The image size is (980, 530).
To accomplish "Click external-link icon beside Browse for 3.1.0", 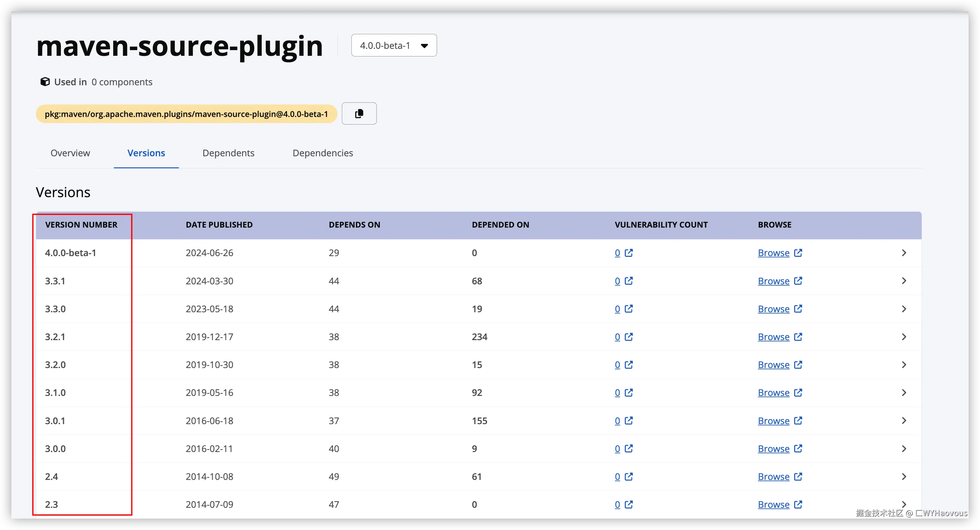I will pos(798,392).
